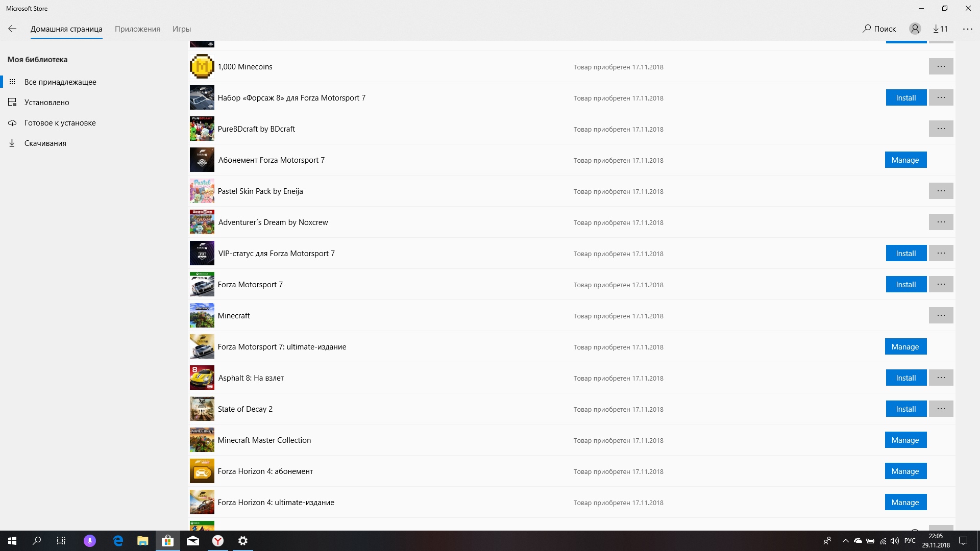Open File Explorer from the taskbar
The width and height of the screenshot is (980, 551).
[x=142, y=541]
